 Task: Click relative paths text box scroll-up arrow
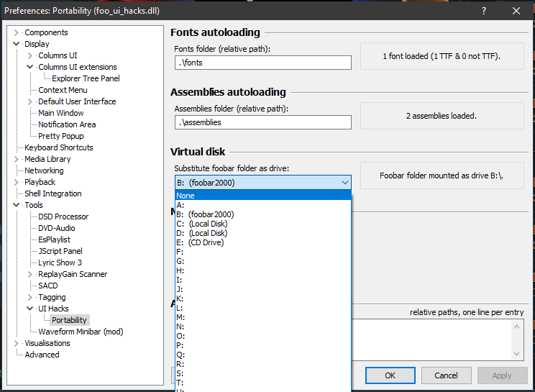[516, 327]
